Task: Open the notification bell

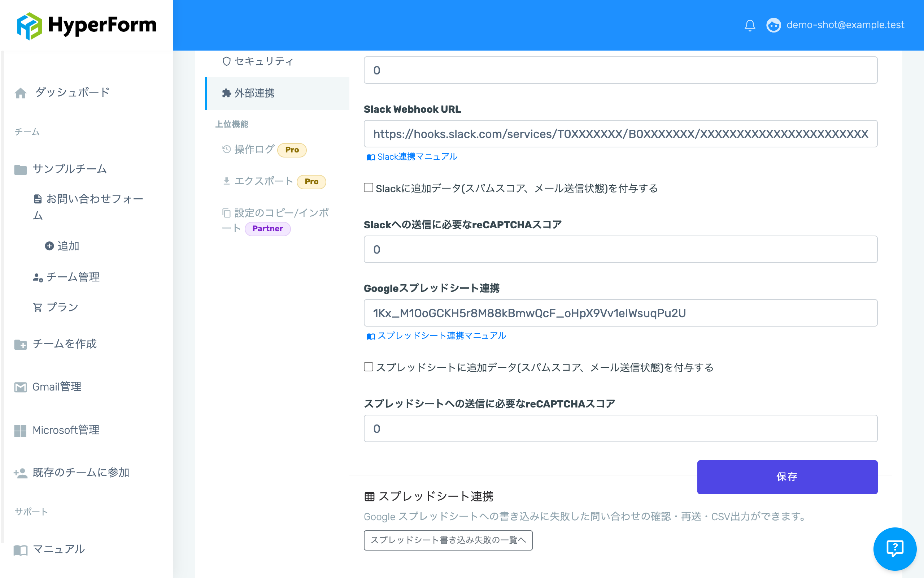Action: click(x=750, y=25)
